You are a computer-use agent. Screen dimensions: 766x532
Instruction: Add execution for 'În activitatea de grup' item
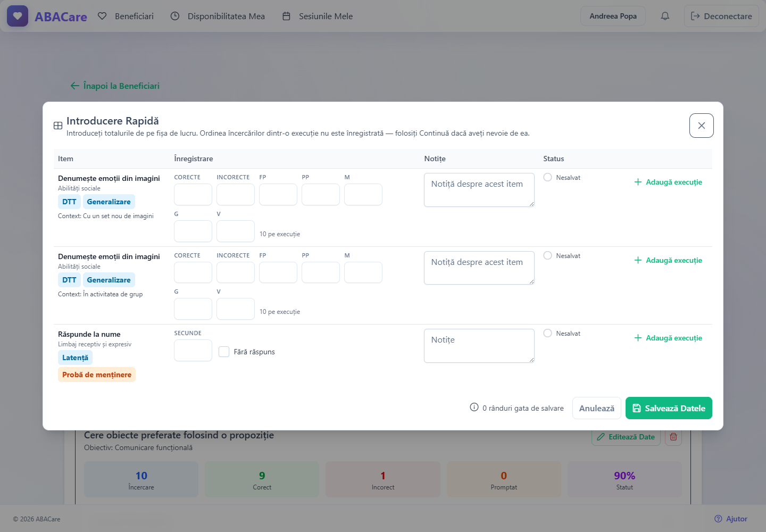coord(668,260)
